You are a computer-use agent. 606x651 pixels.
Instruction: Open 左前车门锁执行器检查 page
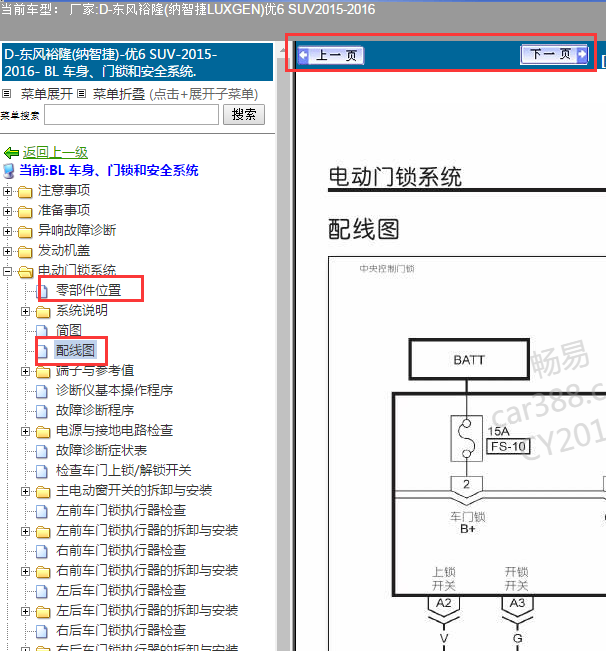coord(121,510)
